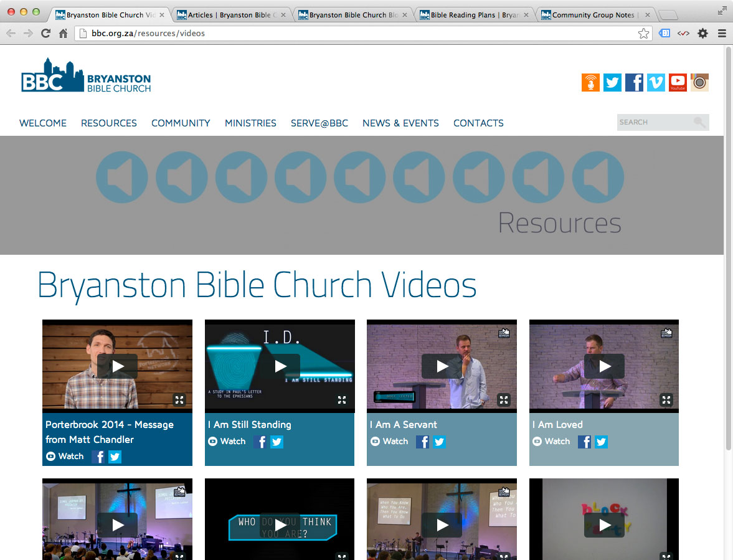The width and height of the screenshot is (733, 560).
Task: Click the address bar URL
Action: [148, 33]
